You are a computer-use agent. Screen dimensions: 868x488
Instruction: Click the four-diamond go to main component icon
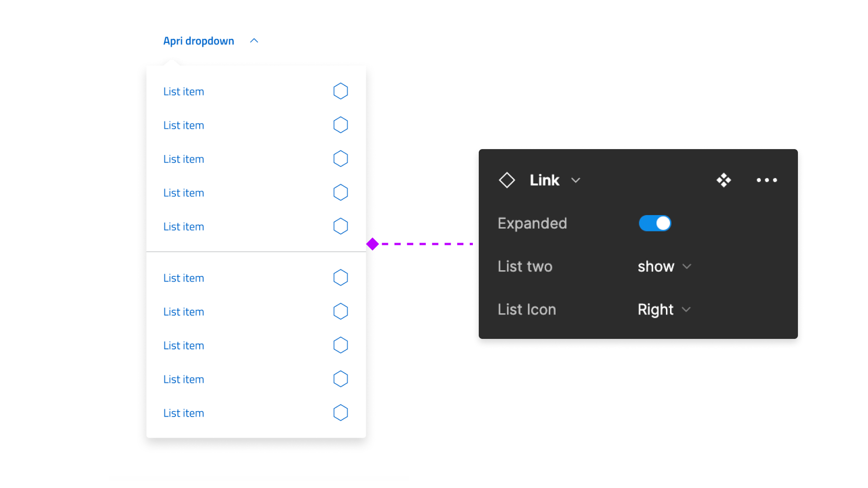coord(724,180)
